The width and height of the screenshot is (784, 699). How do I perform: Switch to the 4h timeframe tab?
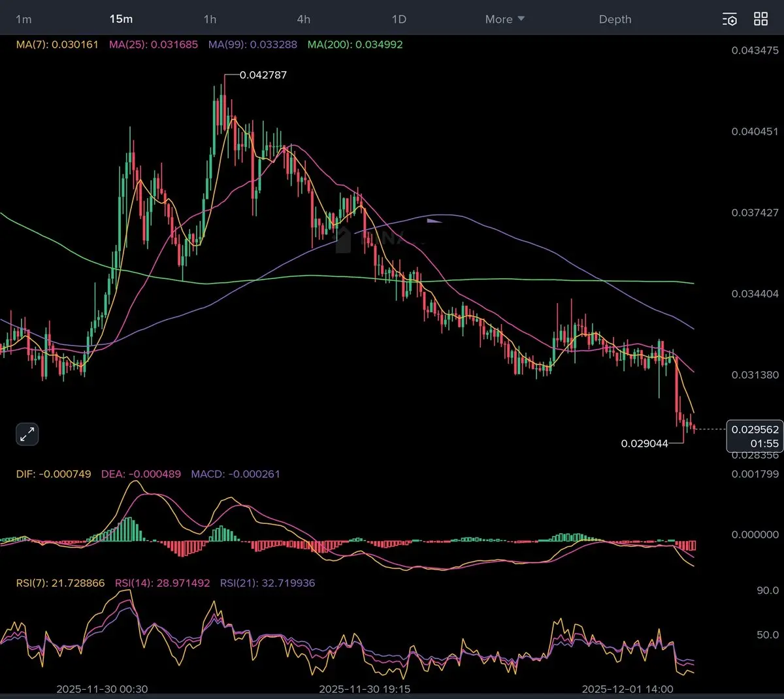pos(304,19)
